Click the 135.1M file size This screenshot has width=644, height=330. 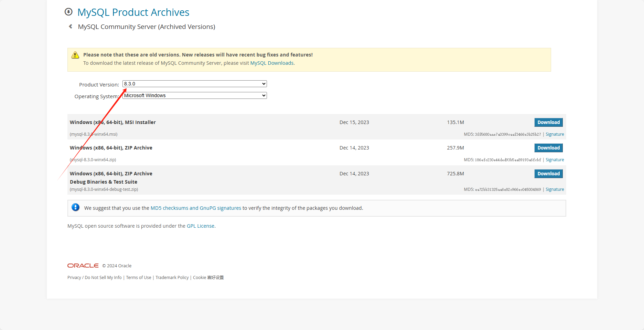pyautogui.click(x=455, y=122)
